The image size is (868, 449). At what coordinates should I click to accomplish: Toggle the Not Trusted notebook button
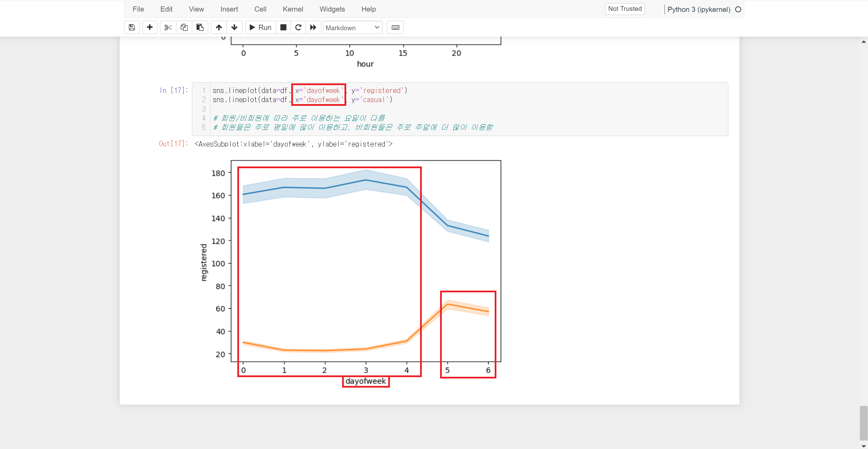pyautogui.click(x=625, y=9)
